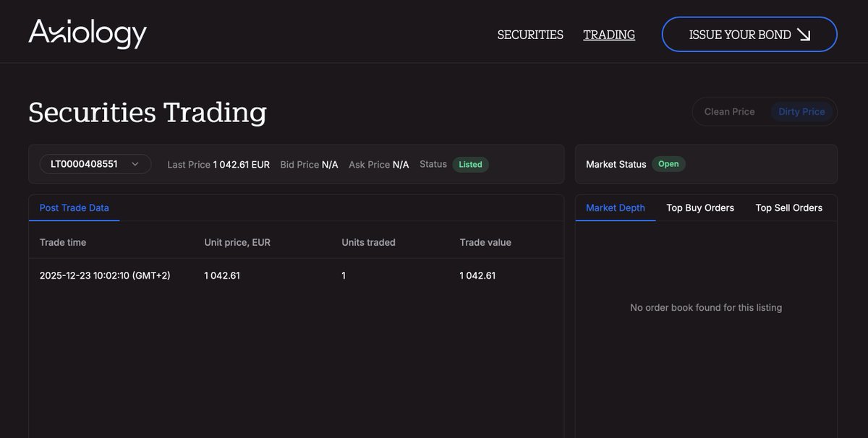Switch to Top Sell Orders tab
Viewport: 868px width, 438px height.
[x=789, y=207]
